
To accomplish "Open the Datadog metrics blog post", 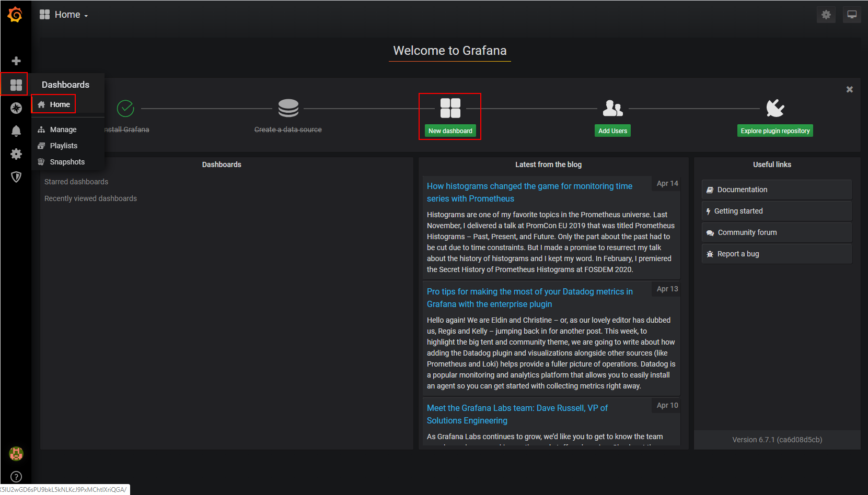I will point(529,298).
